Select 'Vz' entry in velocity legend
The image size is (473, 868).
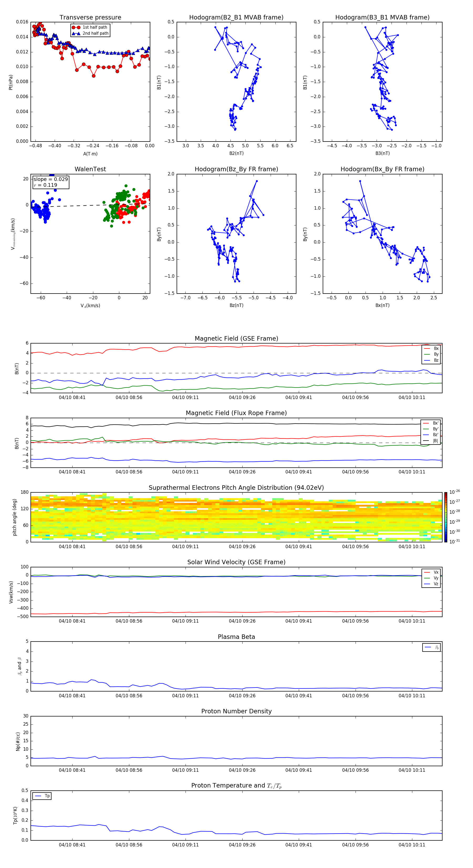point(431,584)
